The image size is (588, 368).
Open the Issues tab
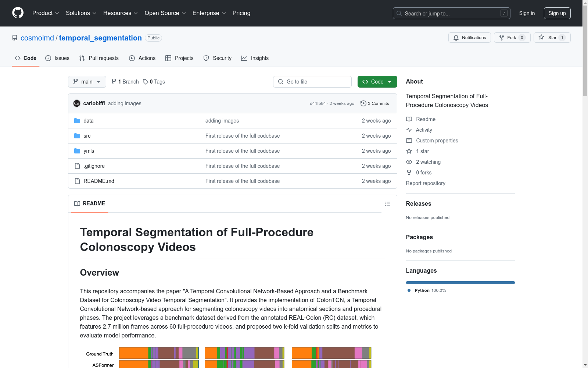click(x=57, y=58)
